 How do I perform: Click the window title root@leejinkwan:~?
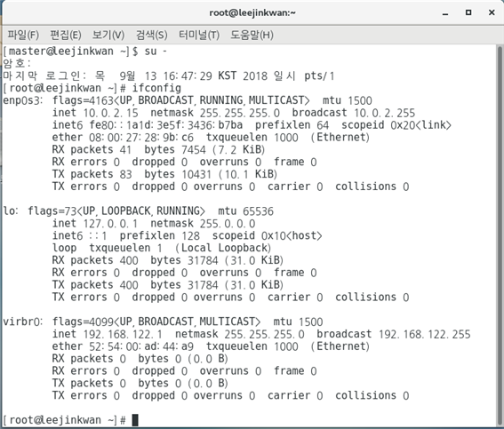click(x=252, y=12)
